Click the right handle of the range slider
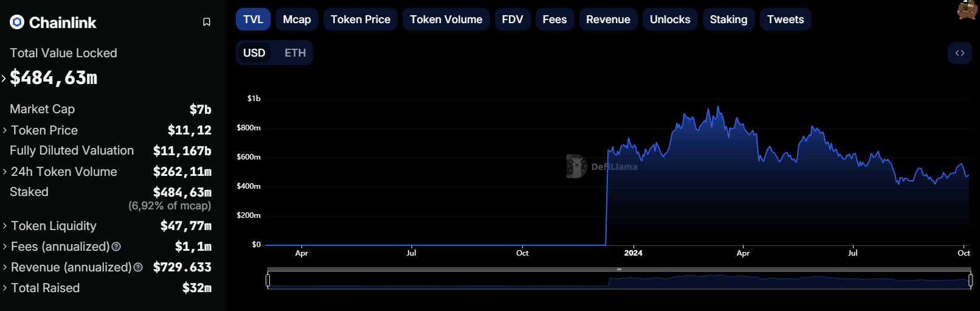Viewport: 980px width, 311px height. click(970, 280)
